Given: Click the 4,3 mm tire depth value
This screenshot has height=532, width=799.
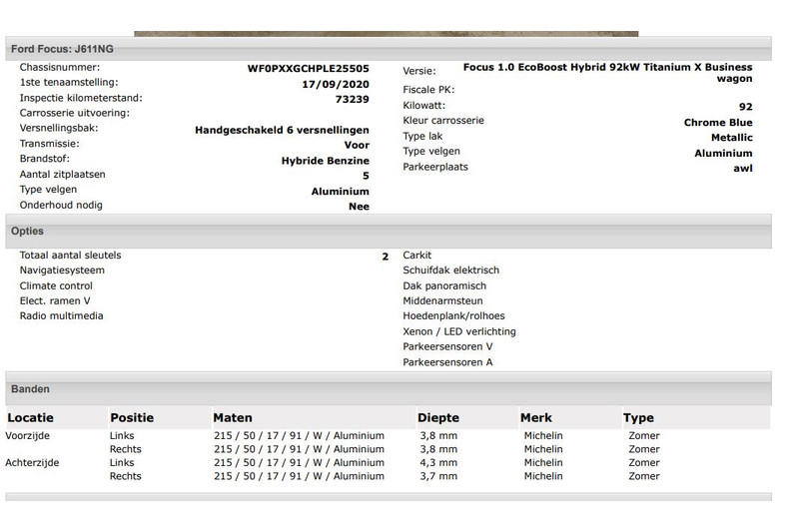Looking at the screenshot, I should tap(437, 462).
